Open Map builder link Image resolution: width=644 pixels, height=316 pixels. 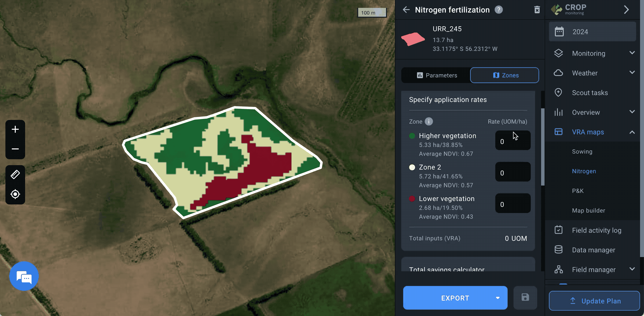click(x=588, y=210)
